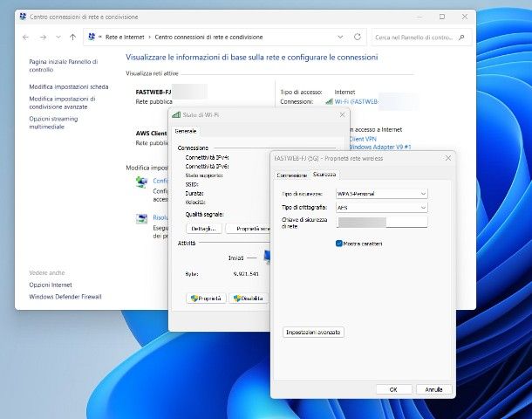Viewport: 532px width, 419px height.
Task: Open recent locations chevron beside navigation arrows
Action: point(58,37)
